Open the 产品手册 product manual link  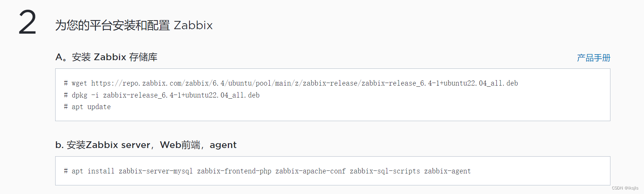pyautogui.click(x=593, y=58)
